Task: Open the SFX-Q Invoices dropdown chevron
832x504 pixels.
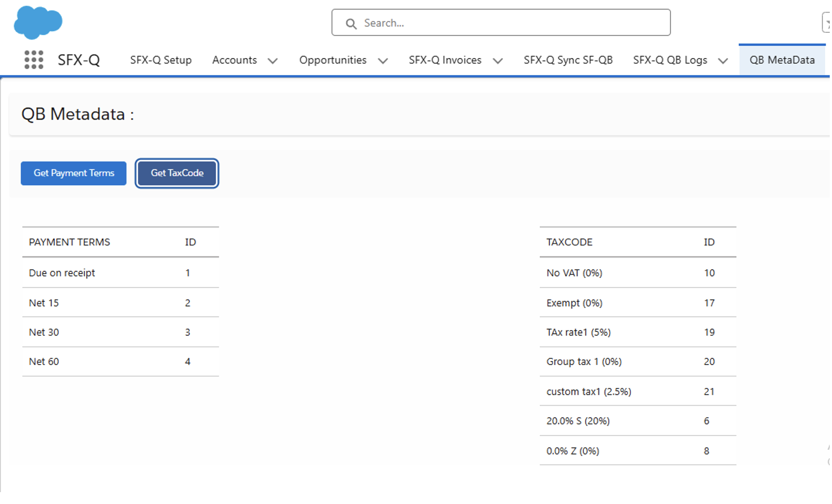Action: point(497,61)
